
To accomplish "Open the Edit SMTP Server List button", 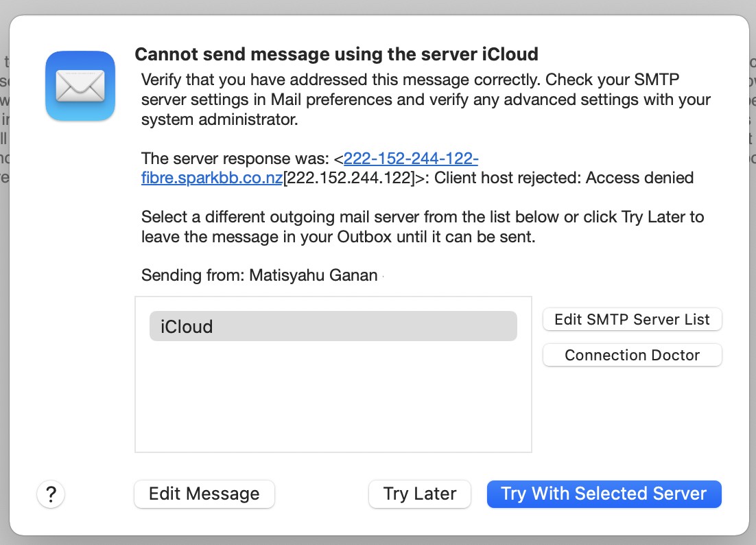I will [x=632, y=319].
